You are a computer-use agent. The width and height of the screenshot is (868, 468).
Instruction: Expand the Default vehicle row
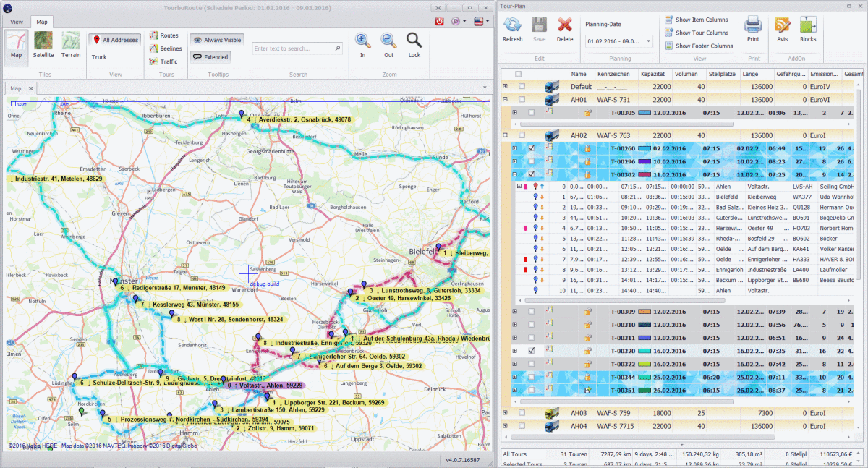pos(505,86)
